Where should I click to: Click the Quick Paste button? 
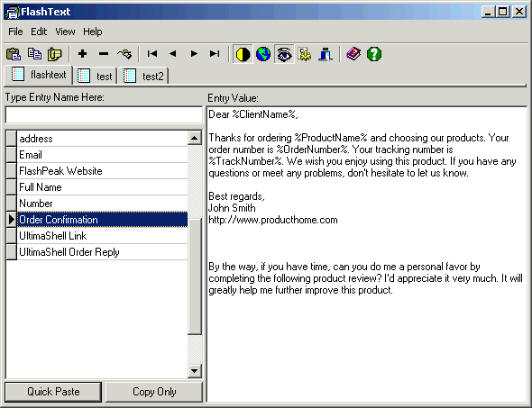pos(53,392)
